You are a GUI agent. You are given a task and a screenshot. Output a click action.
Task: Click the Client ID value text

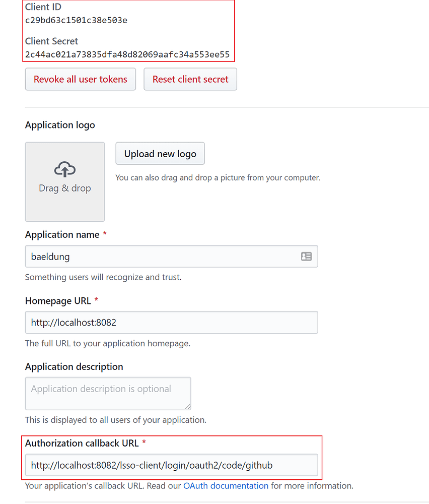76,20
